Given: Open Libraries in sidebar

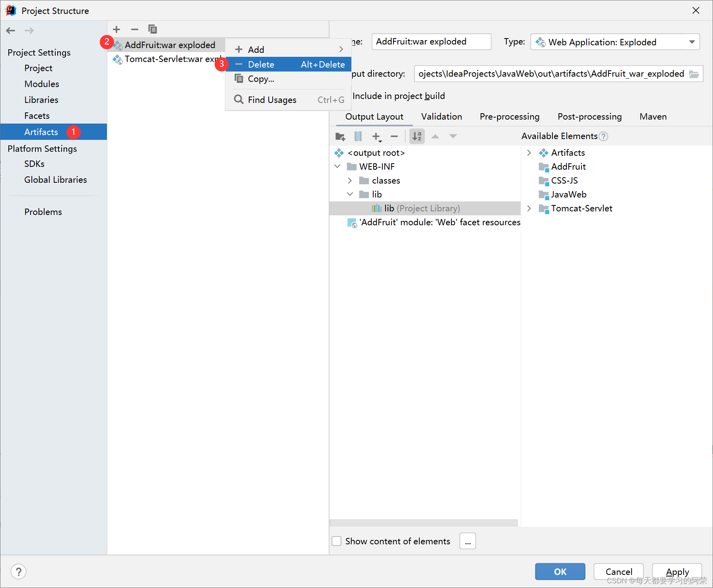Looking at the screenshot, I should pos(41,100).
